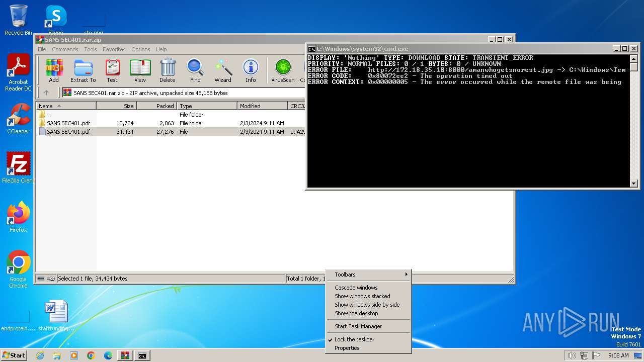This screenshot has width=644, height=362.
Task: Select the SANS SEC401.pdf file sized 34,434
Action: 171,132
